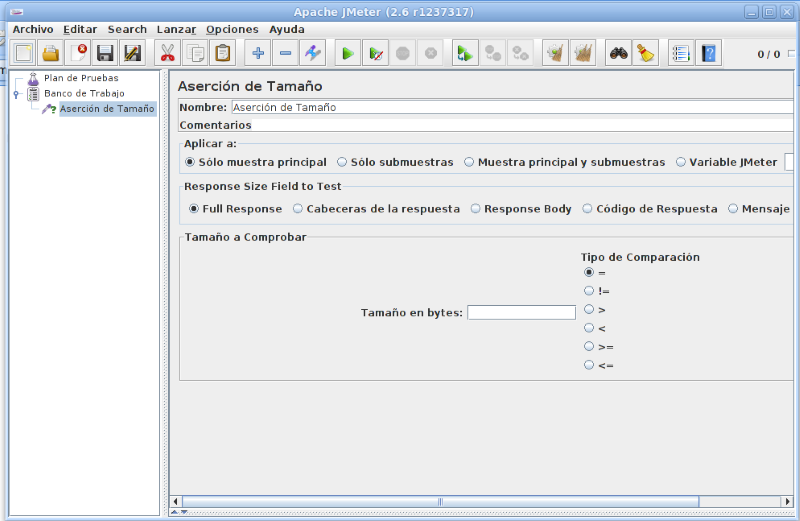
Task: Open the Function Helper list icon
Action: point(681,53)
